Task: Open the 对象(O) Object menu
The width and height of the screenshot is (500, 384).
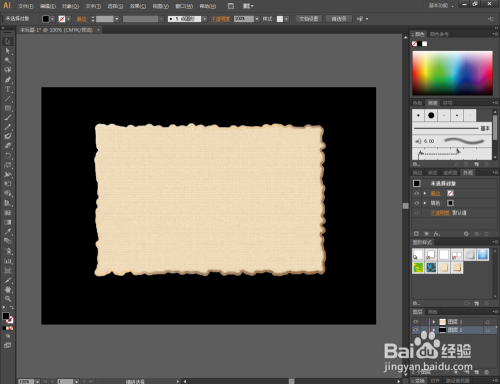Action: coord(70,6)
